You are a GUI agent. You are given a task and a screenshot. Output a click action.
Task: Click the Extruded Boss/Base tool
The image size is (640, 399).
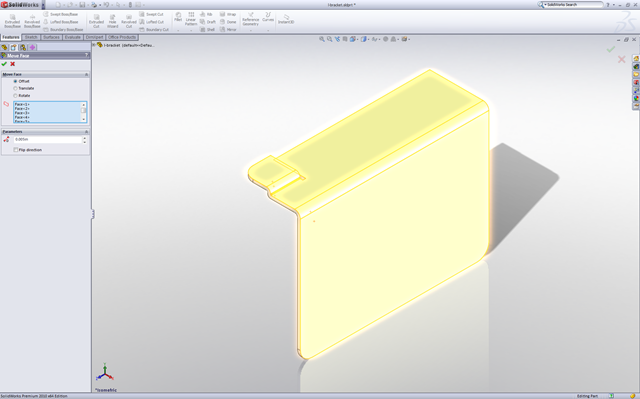coord(12,21)
